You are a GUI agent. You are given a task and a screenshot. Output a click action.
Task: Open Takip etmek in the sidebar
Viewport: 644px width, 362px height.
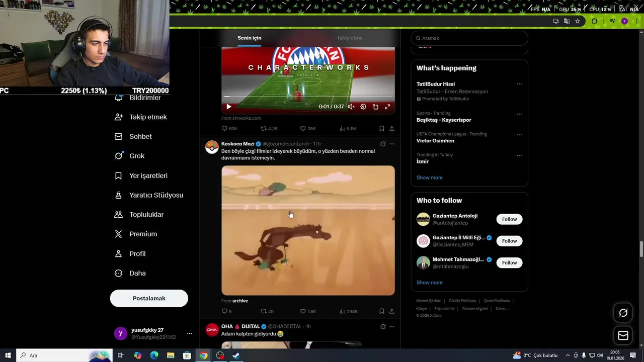pos(141,117)
